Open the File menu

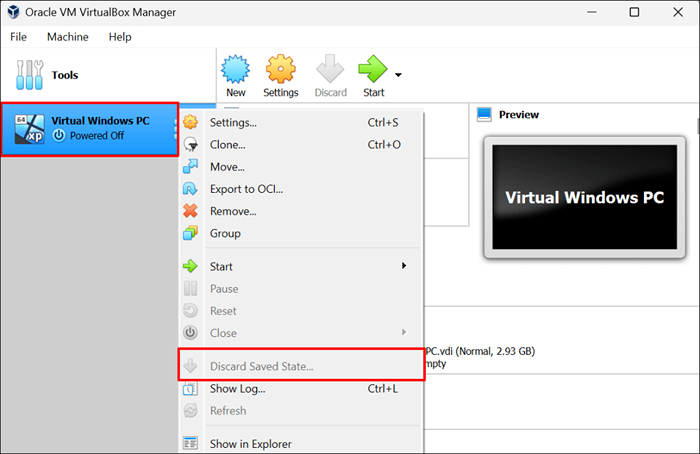click(18, 37)
